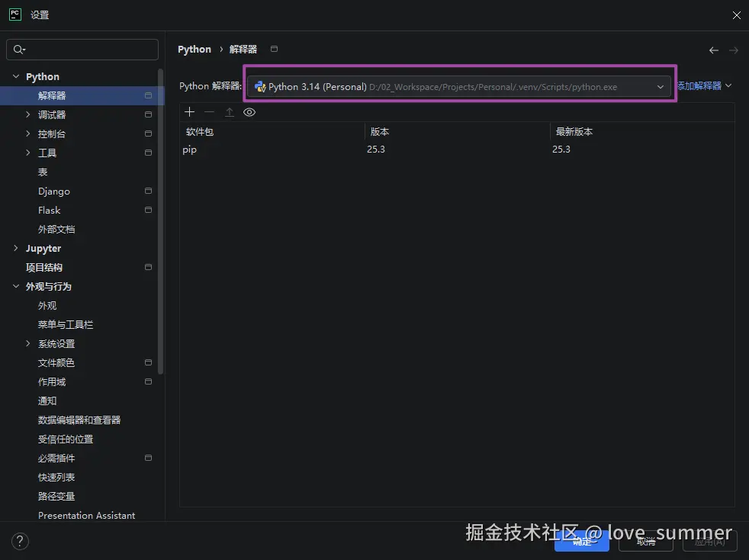Click pip installed version 25.3 cell
Screen dimensions: 749x560
click(x=376, y=150)
